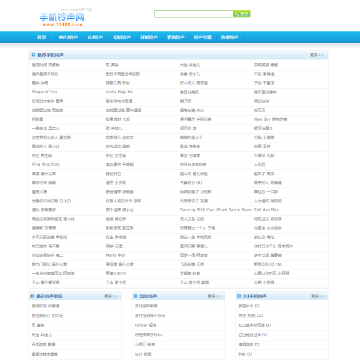The width and height of the screenshot is (360, 360).
Task: Open the 首页 home tab in navigation bar
Action: click(41, 37)
